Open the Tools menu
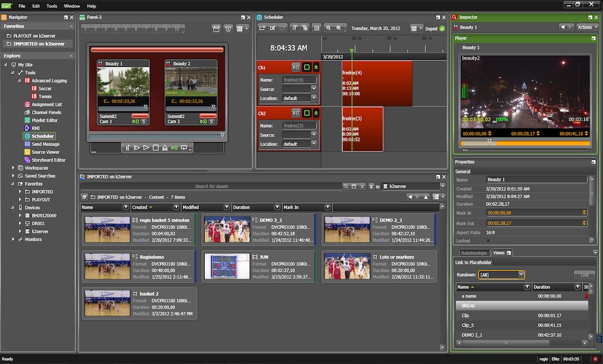Screen dimensions: 603x364 coord(52,6)
